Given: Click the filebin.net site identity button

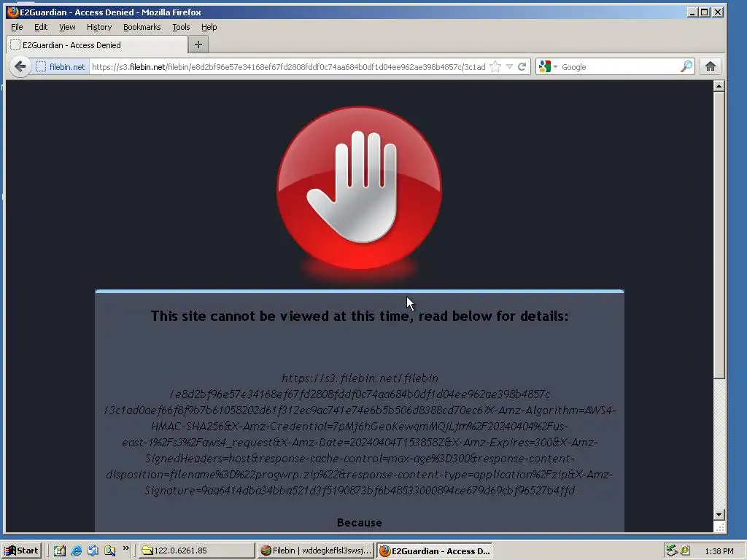Looking at the screenshot, I should click(x=61, y=66).
